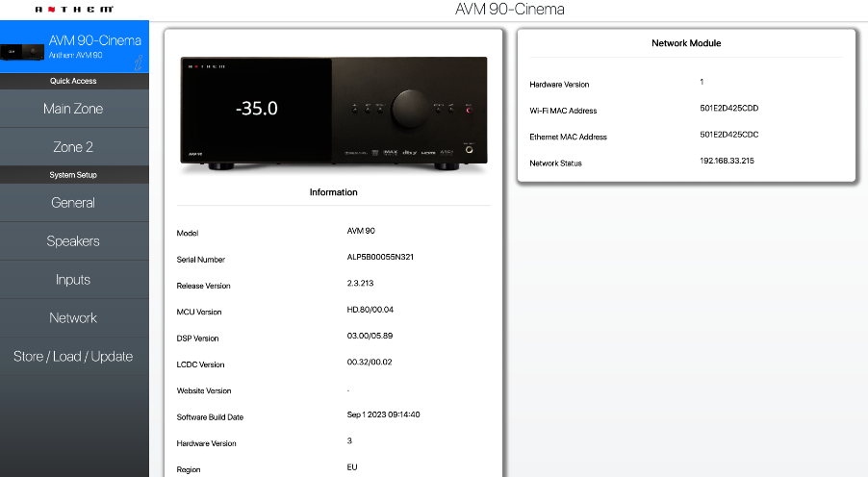Open the Inputs setup page
Image resolution: width=868 pixels, height=477 pixels.
click(x=74, y=280)
